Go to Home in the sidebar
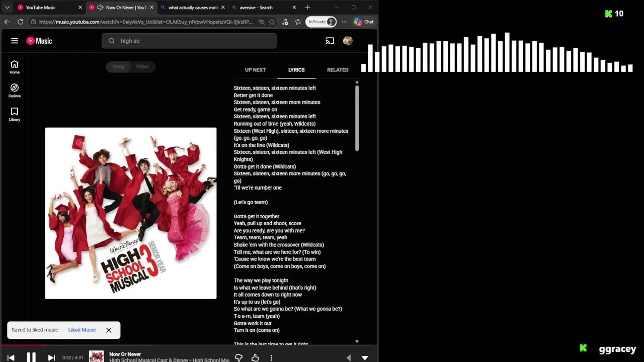Screen dimensions: 644x362 (15, 67)
